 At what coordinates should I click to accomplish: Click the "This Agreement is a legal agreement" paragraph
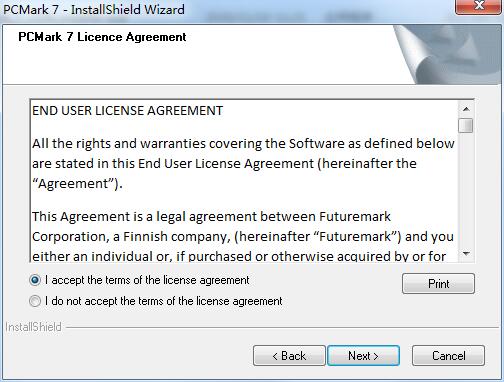pyautogui.click(x=243, y=236)
